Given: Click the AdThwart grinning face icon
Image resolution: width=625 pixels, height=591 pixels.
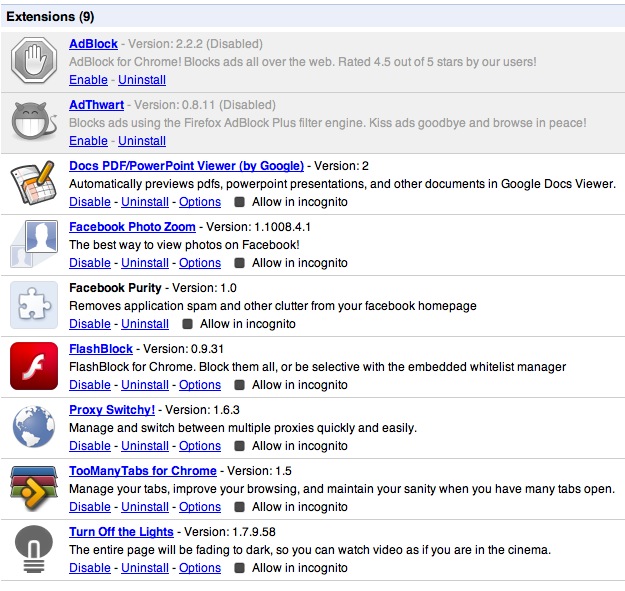Looking at the screenshot, I should pos(33,123).
